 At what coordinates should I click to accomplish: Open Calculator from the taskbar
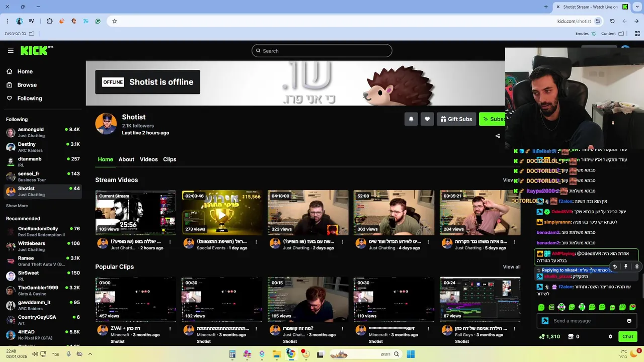point(232,354)
